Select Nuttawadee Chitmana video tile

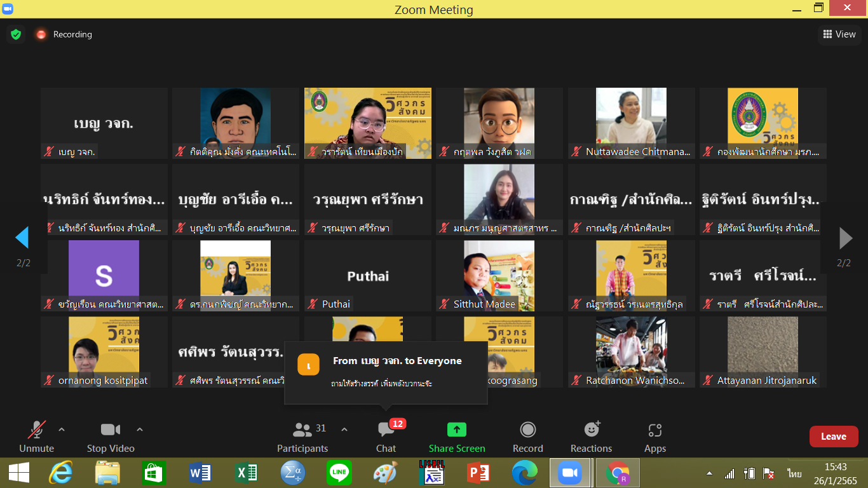pyautogui.click(x=631, y=123)
